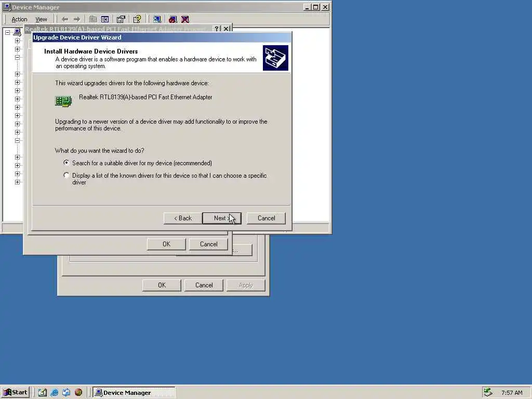
Task: Click the Up one level folder icon
Action: 93,19
